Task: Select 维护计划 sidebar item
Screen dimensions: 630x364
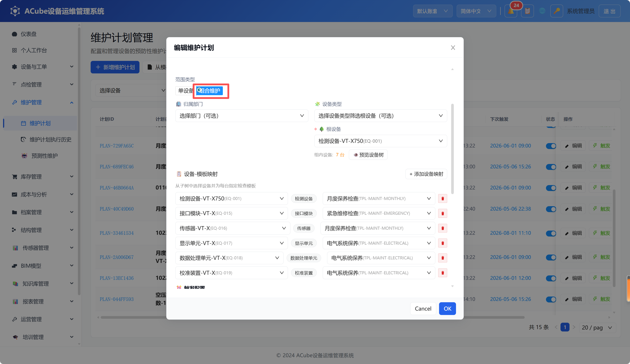Action: 40,123
